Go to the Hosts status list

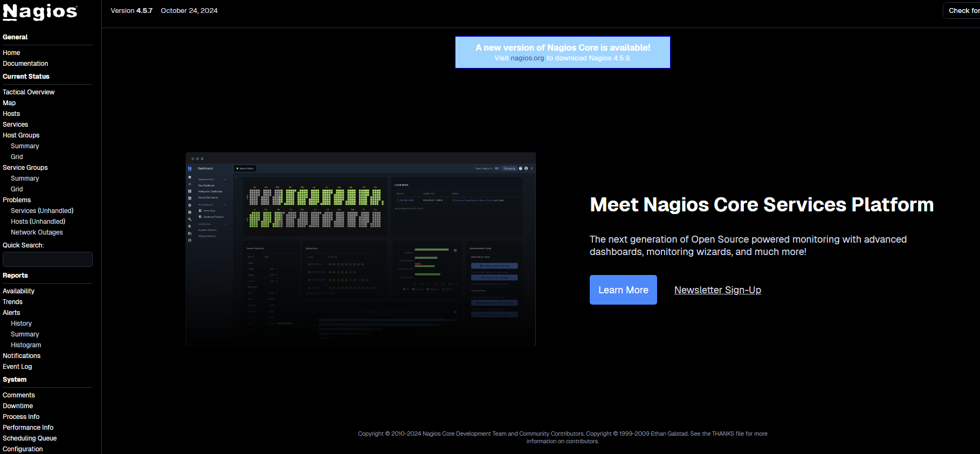coord(11,114)
